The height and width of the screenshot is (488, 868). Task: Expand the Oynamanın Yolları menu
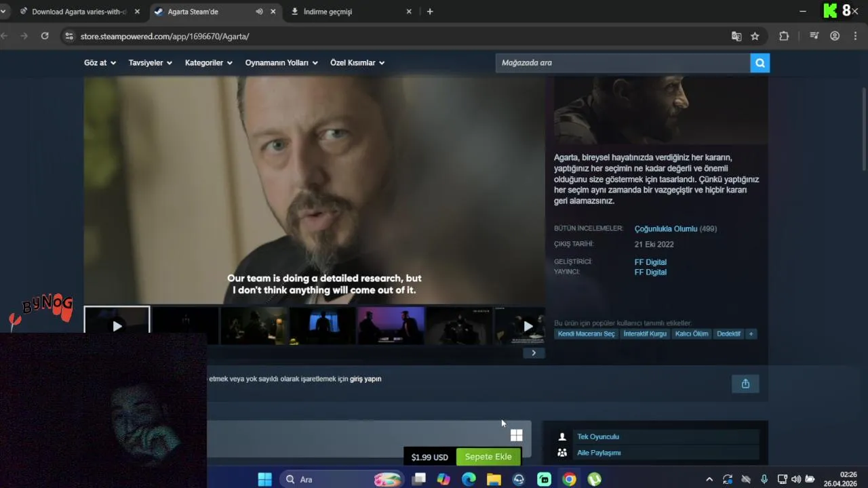pyautogui.click(x=281, y=62)
